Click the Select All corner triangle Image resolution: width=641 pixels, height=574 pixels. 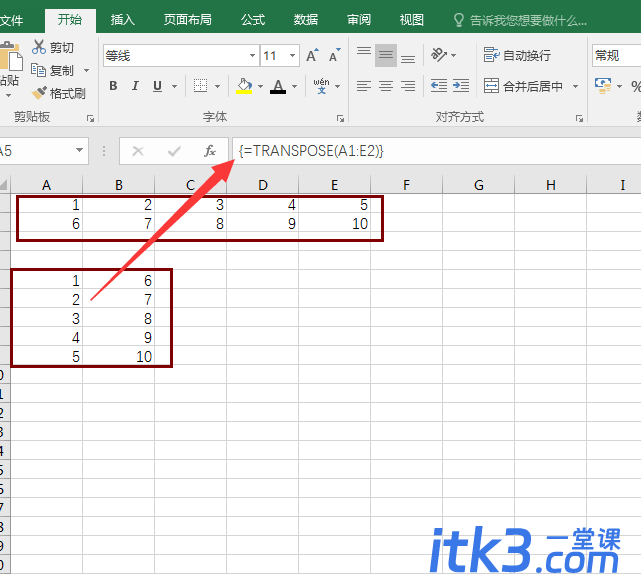(x=4, y=185)
